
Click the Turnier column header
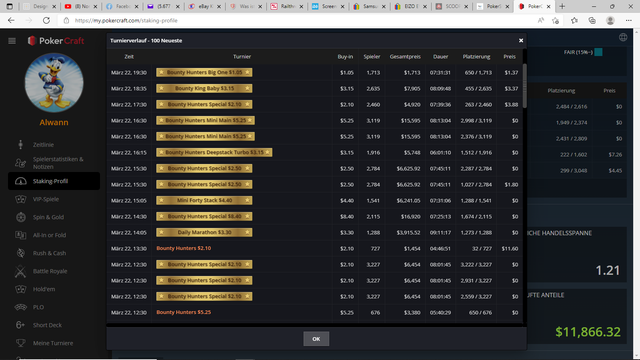click(x=242, y=57)
